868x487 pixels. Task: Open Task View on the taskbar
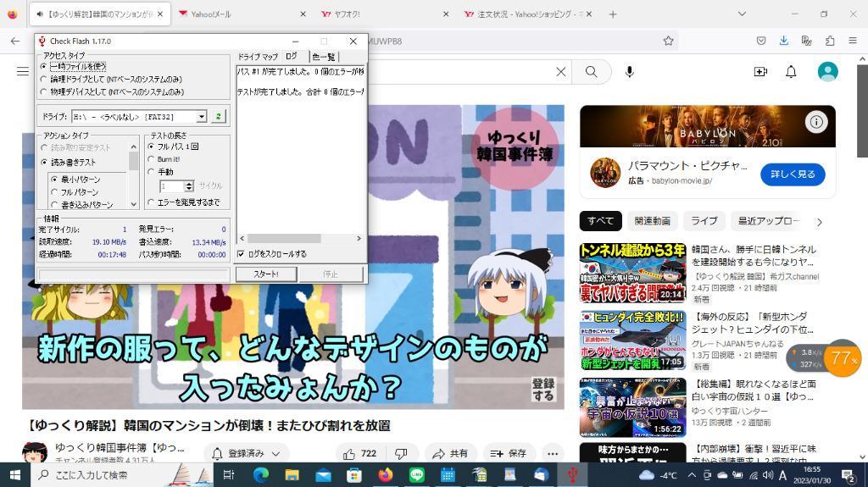coord(228,475)
